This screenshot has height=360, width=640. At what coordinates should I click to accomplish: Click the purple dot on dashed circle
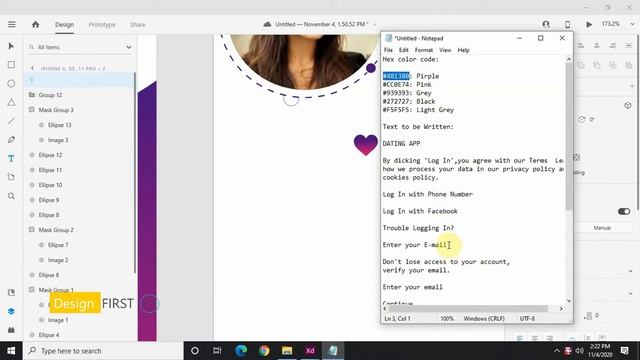coord(371,68)
